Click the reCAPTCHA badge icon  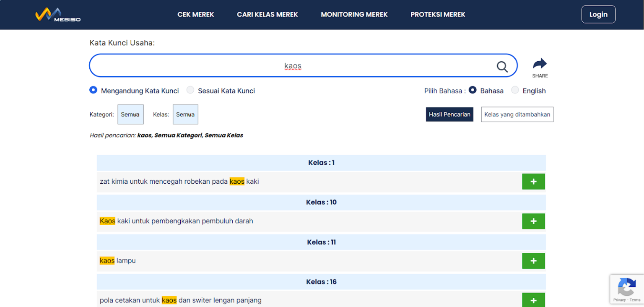[626, 287]
